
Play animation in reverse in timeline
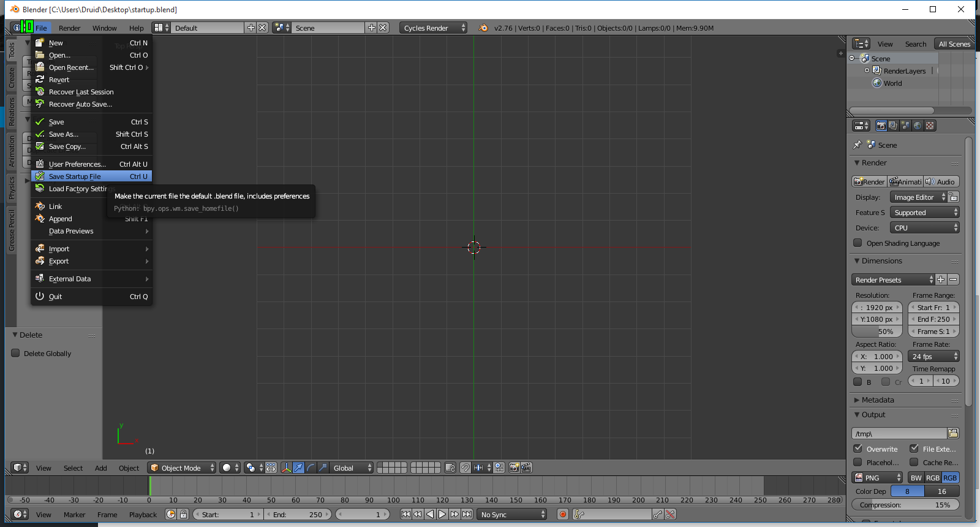pos(430,514)
